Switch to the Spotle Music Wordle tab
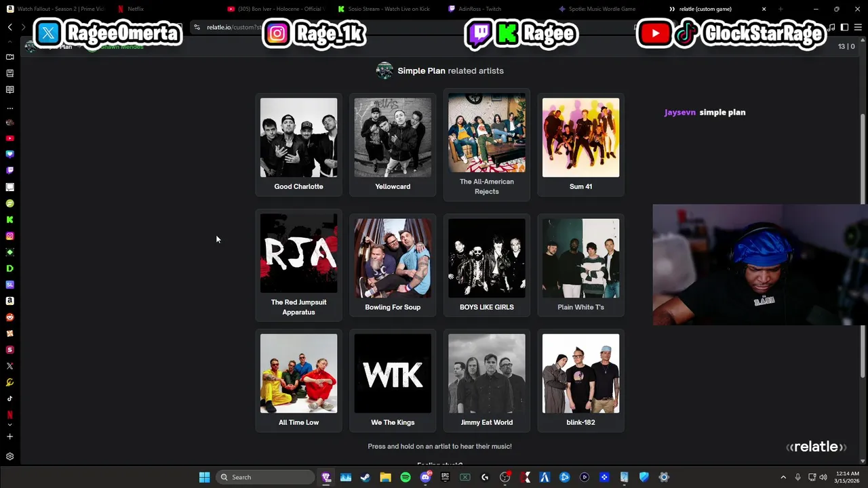 point(606,9)
